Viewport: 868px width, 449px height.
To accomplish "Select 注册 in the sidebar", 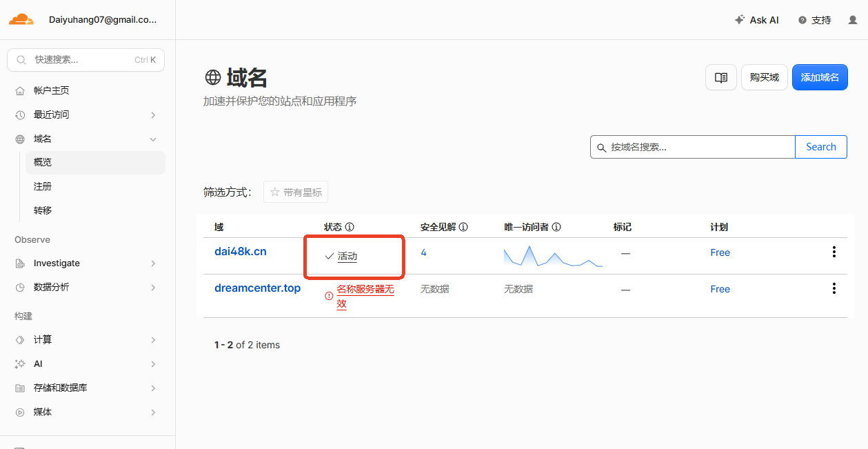I will tap(95, 186).
